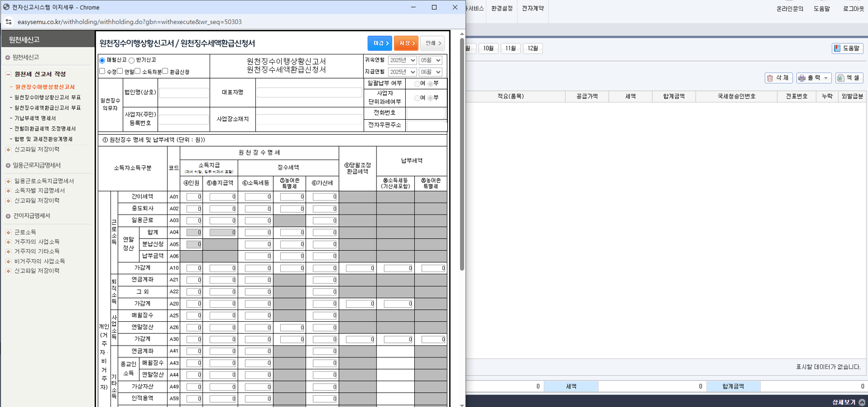Expand the 일용근로소득지급명세서 item
This screenshot has width=868, height=407.
8,181
